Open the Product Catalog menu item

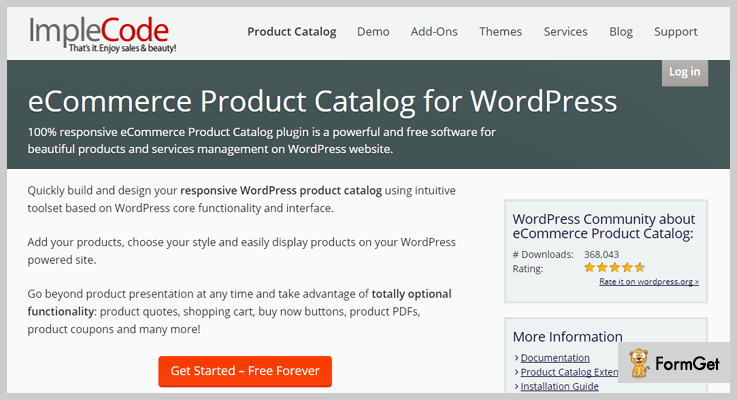pos(292,31)
